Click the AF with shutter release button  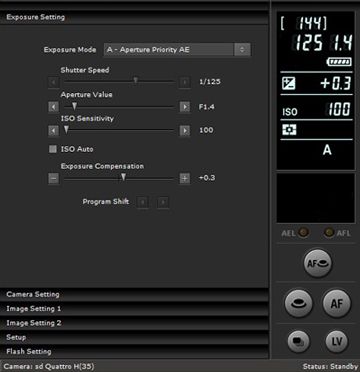point(318,263)
